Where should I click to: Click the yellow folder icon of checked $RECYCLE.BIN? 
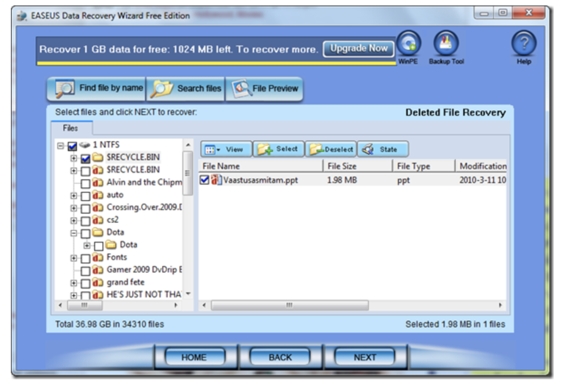point(98,158)
